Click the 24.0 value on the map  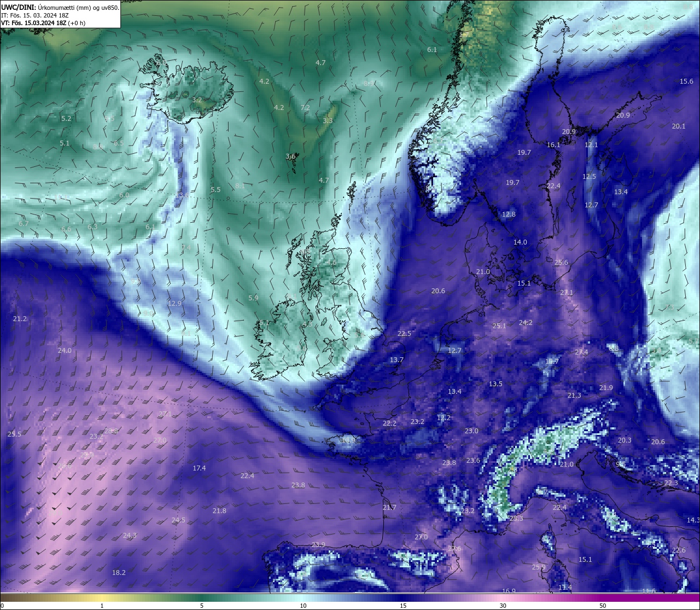click(x=65, y=351)
